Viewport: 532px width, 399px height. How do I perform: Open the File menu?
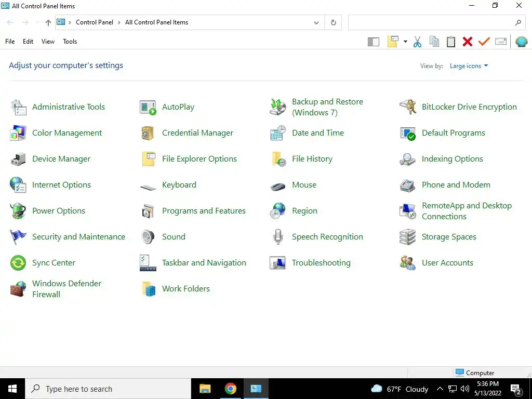(x=10, y=42)
